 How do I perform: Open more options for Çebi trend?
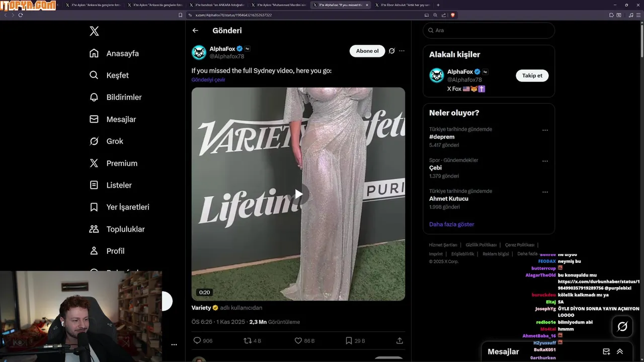pyautogui.click(x=545, y=161)
